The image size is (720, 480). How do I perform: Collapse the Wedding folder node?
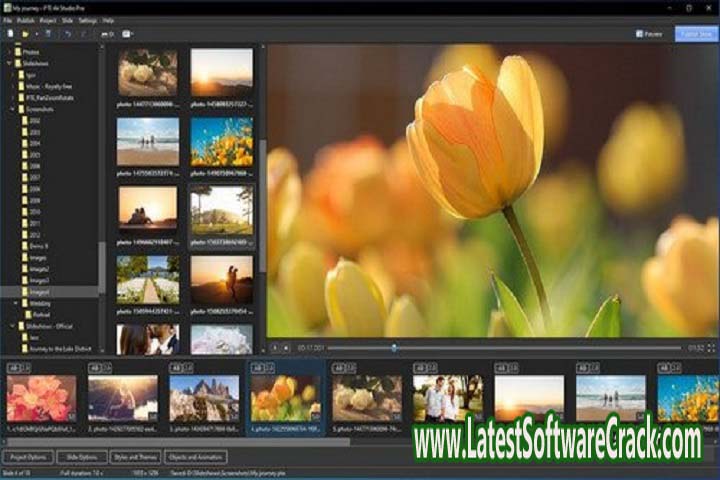[17, 302]
